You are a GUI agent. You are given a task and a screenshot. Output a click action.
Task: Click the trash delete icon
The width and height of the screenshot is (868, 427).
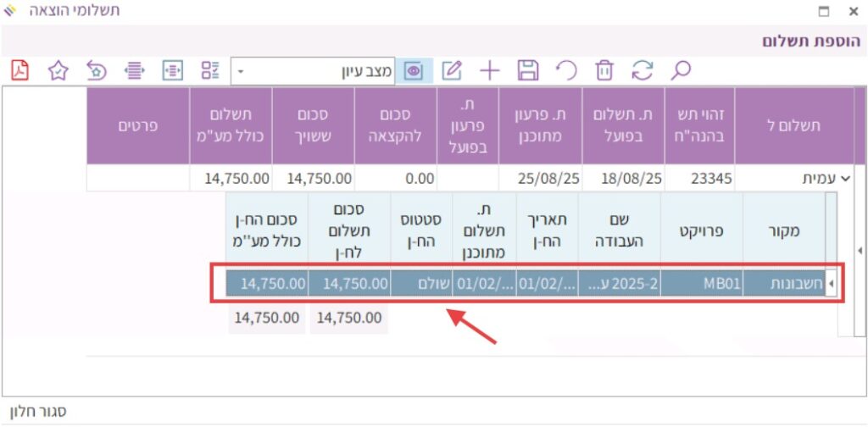click(x=604, y=70)
